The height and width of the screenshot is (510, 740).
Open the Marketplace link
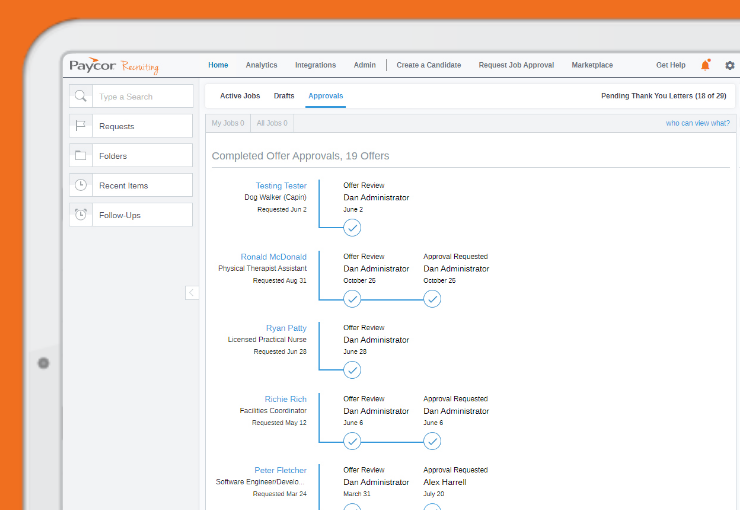[x=592, y=65]
